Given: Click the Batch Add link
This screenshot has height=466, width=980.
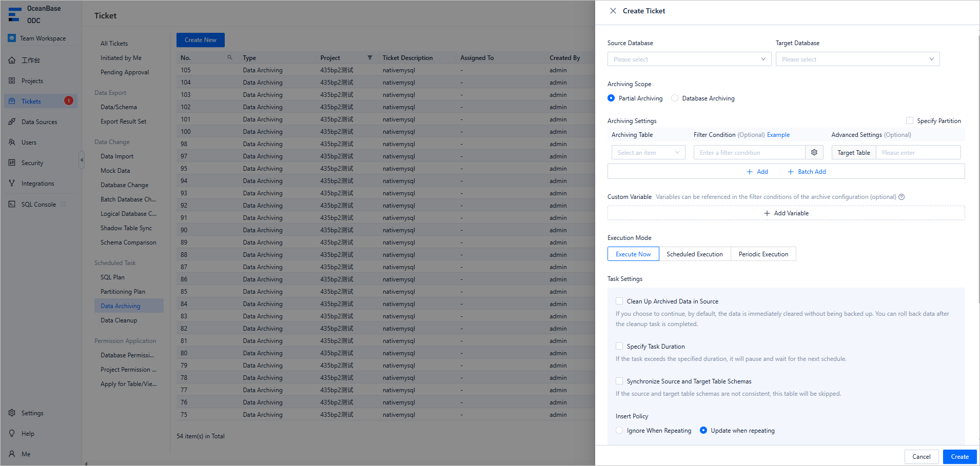Looking at the screenshot, I should pos(807,172).
